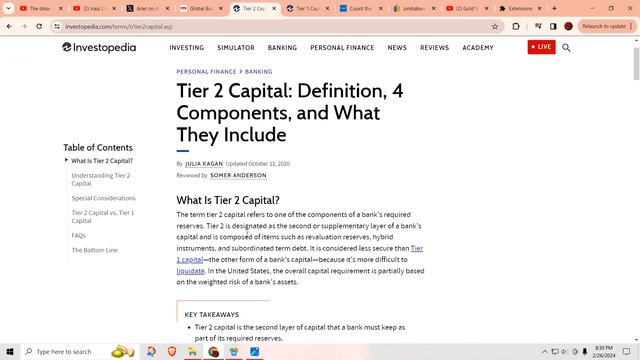View site information icon in address bar
The height and width of the screenshot is (360, 640).
point(57,26)
